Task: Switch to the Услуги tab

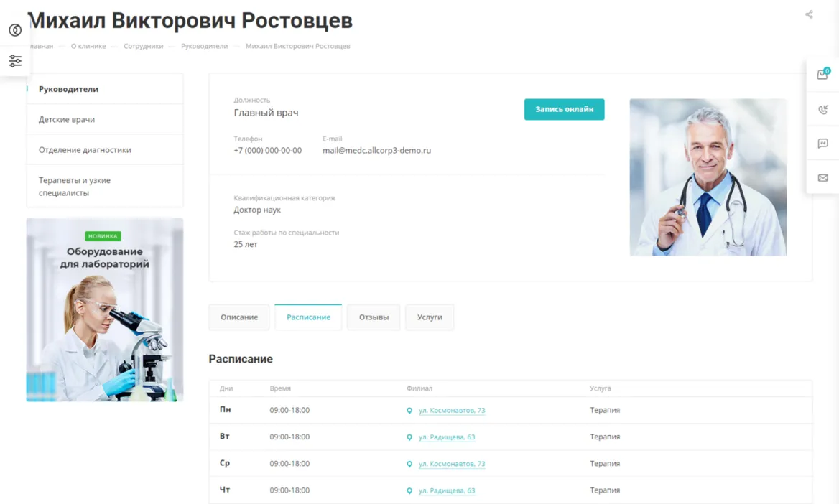Action: 430,317
